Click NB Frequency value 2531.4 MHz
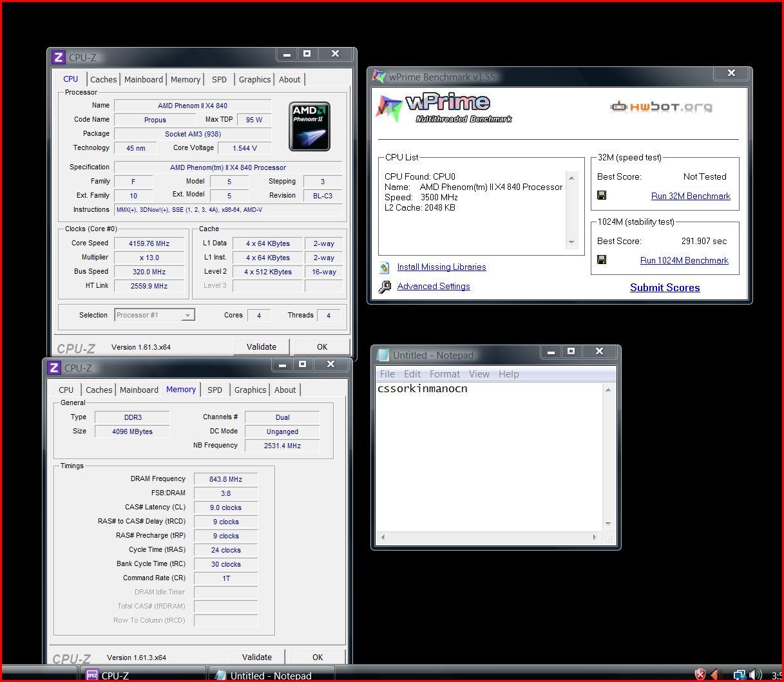 [x=282, y=446]
